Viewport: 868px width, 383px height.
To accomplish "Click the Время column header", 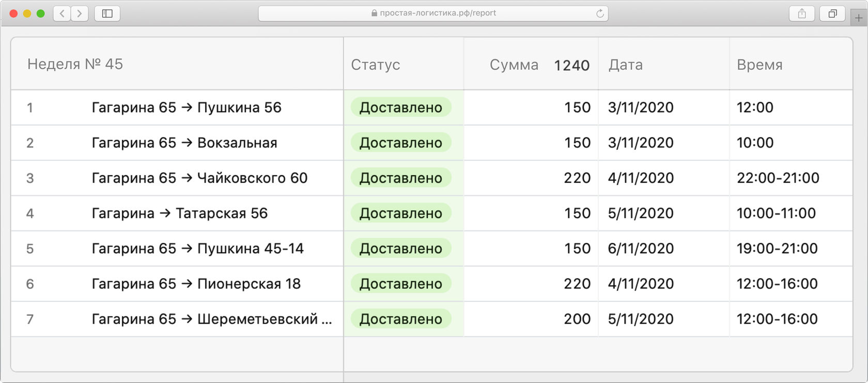I will [760, 65].
